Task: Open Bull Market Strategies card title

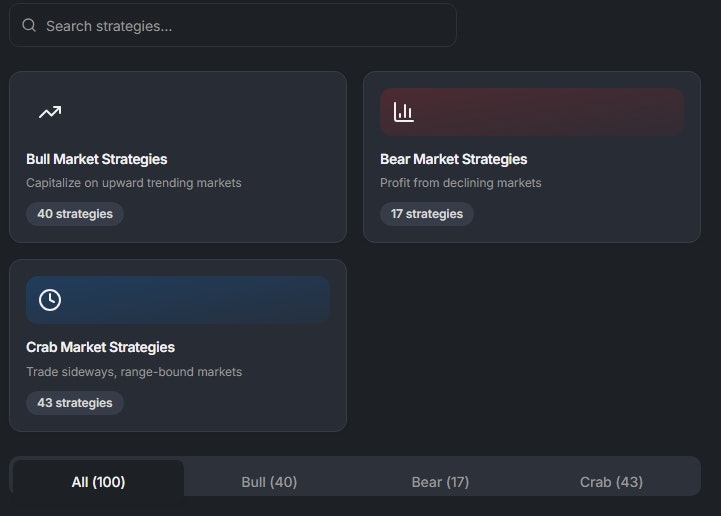Action: [97, 159]
